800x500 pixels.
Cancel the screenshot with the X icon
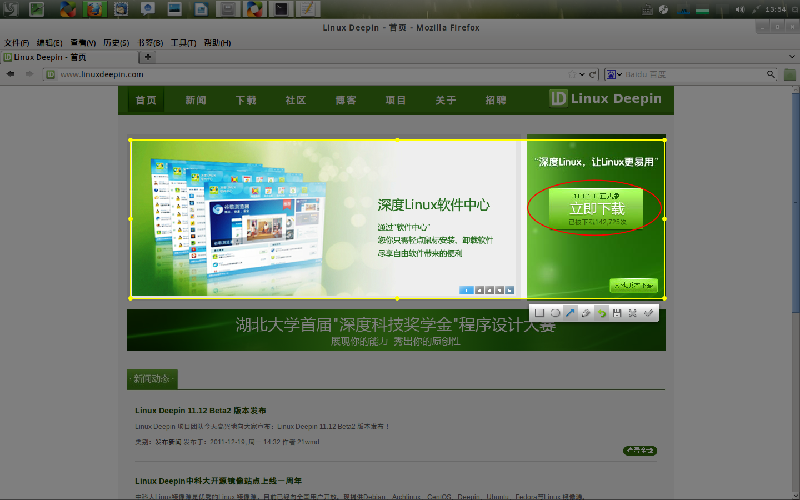tap(633, 313)
